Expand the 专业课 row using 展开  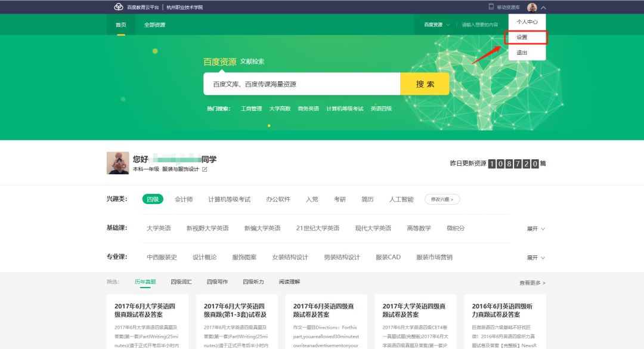click(x=535, y=258)
